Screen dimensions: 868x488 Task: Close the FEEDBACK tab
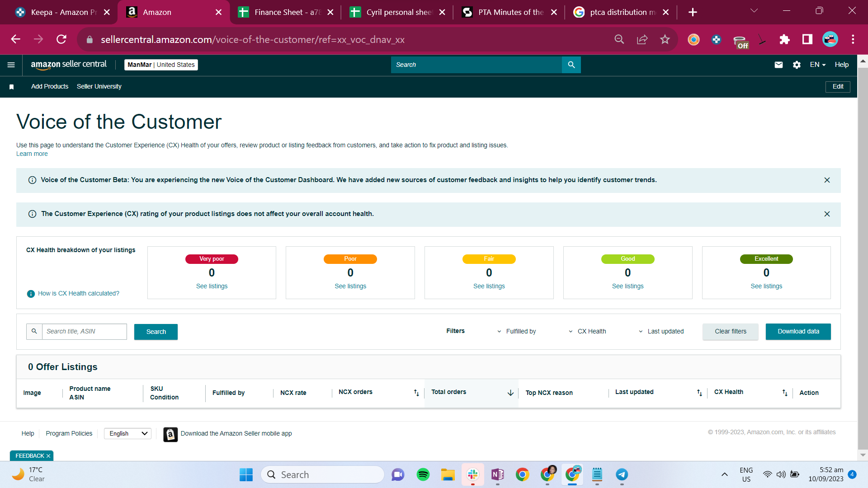pyautogui.click(x=48, y=456)
